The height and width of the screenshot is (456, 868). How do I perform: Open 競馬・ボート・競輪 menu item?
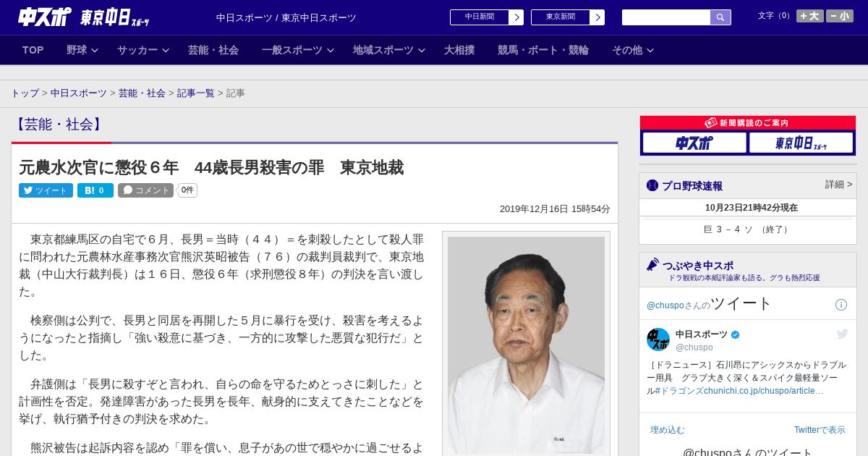[x=543, y=50]
